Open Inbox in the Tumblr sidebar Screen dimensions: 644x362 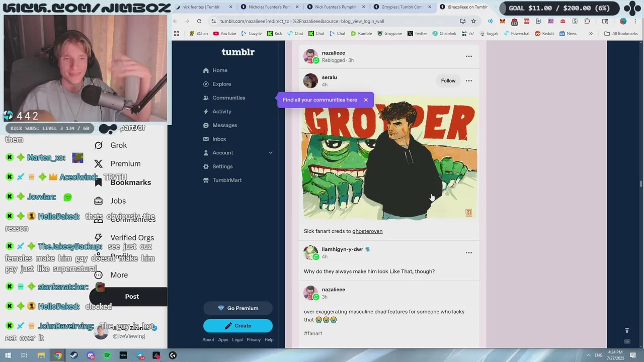[x=214, y=139]
